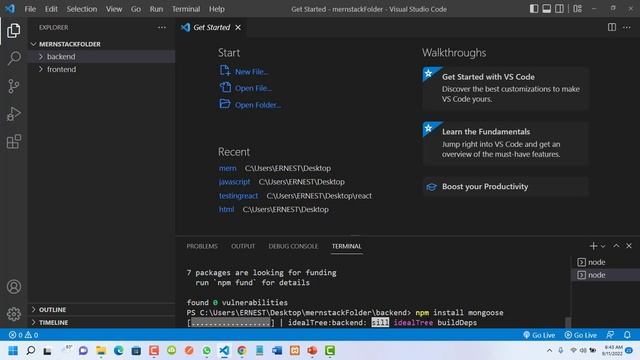Open the Edit menu
Viewport: 640px width, 360px height.
[51, 9]
